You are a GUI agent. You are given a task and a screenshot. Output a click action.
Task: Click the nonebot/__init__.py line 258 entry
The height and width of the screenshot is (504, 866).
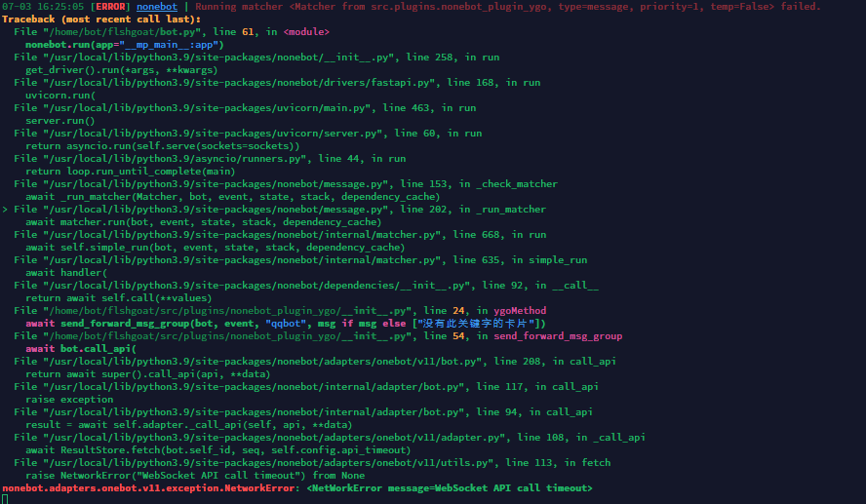256,58
